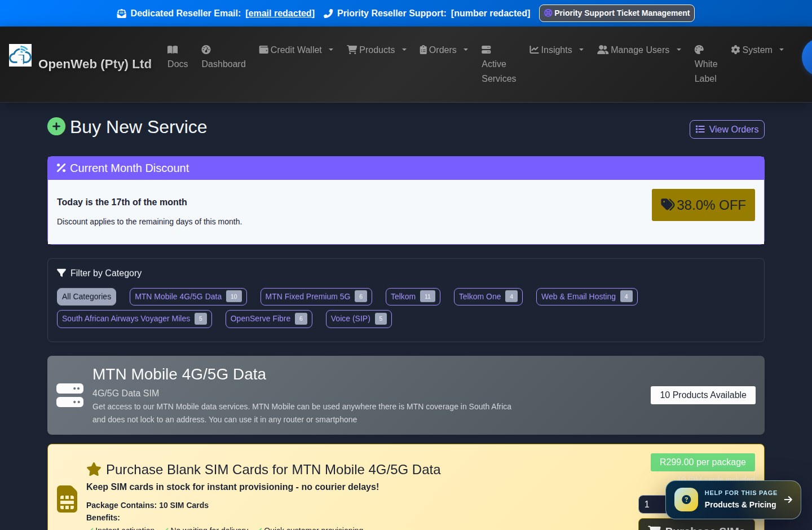Click the arrow in the help widget
This screenshot has width=812, height=530.
[x=788, y=500]
